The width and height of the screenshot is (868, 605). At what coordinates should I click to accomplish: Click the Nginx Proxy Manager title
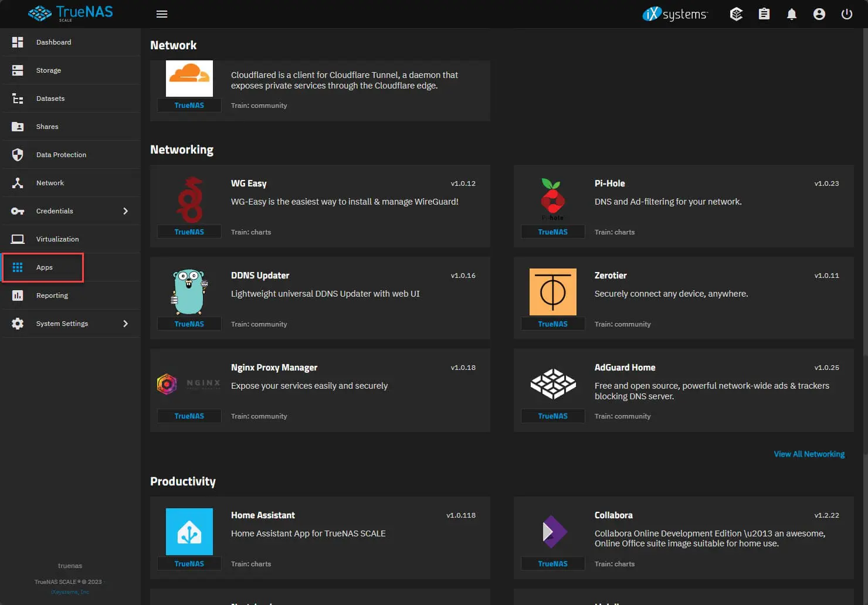click(x=274, y=368)
